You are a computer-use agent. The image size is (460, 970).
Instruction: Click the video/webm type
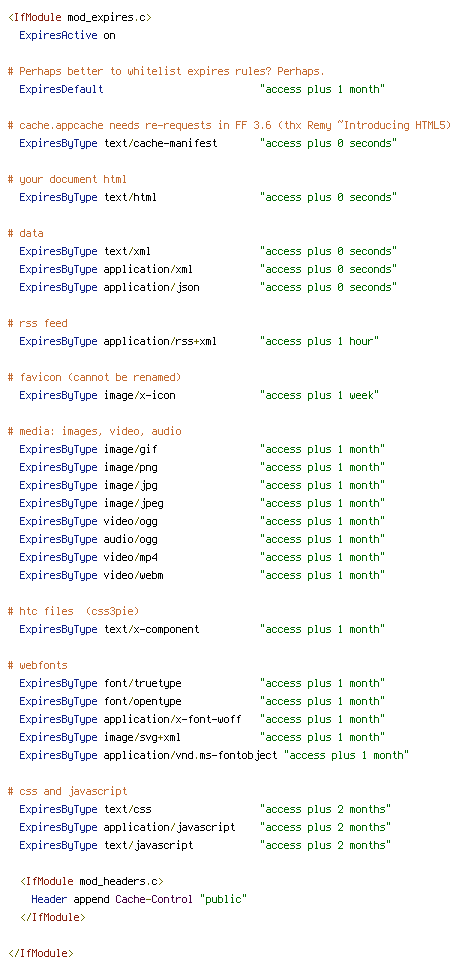(134, 575)
